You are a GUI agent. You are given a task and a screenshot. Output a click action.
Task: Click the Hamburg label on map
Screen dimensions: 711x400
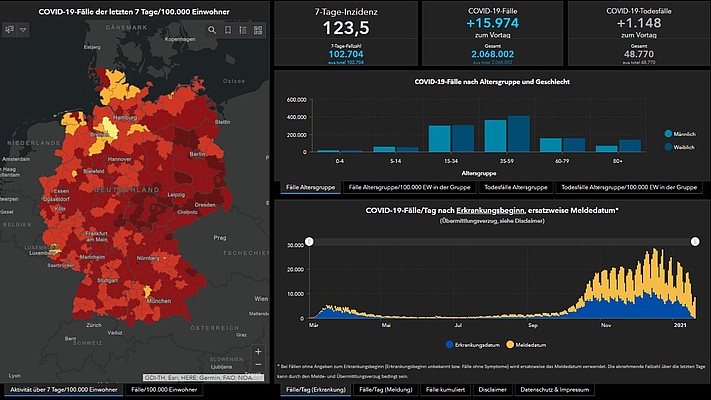(x=125, y=117)
